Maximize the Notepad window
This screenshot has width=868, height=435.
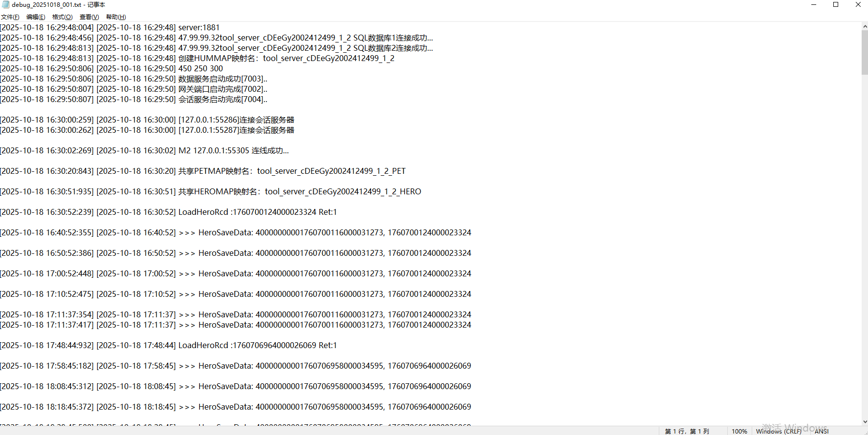pyautogui.click(x=836, y=4)
